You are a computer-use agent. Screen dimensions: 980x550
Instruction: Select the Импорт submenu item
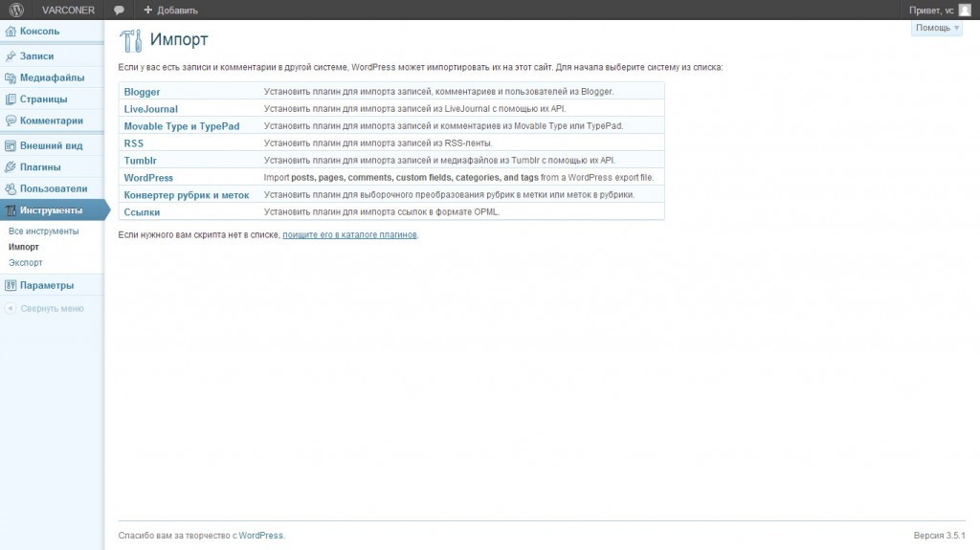click(24, 247)
